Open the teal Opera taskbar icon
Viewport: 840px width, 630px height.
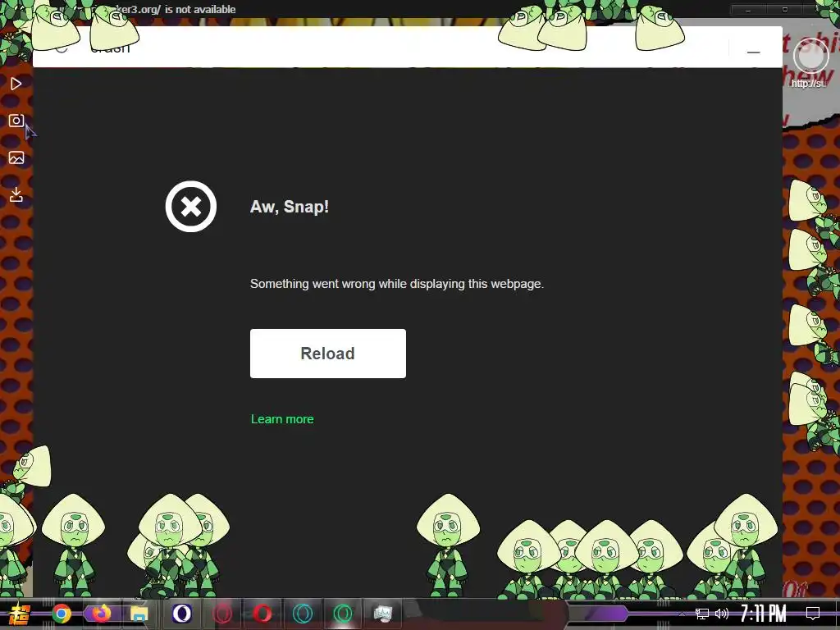[x=303, y=614]
